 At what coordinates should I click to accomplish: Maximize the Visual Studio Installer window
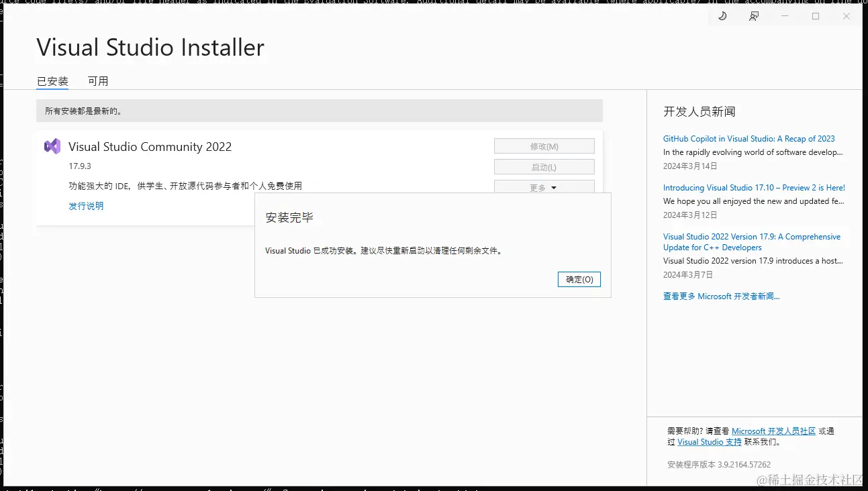(816, 16)
